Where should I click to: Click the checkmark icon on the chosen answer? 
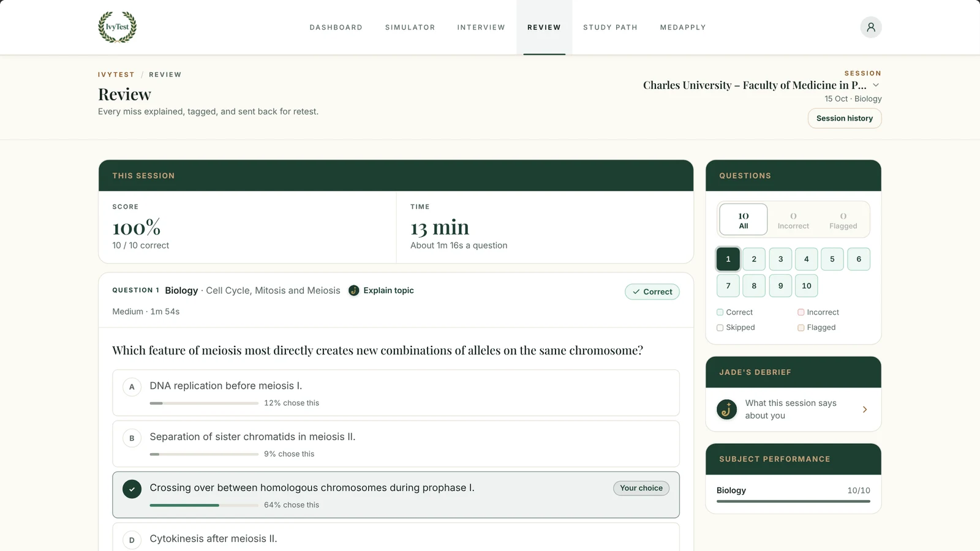132,489
